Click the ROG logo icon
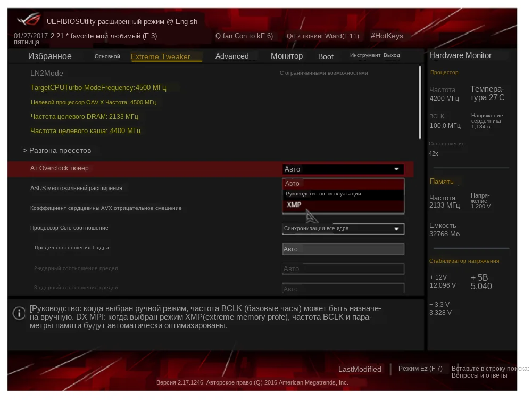Viewport: 532px width, 400px height. click(x=29, y=19)
